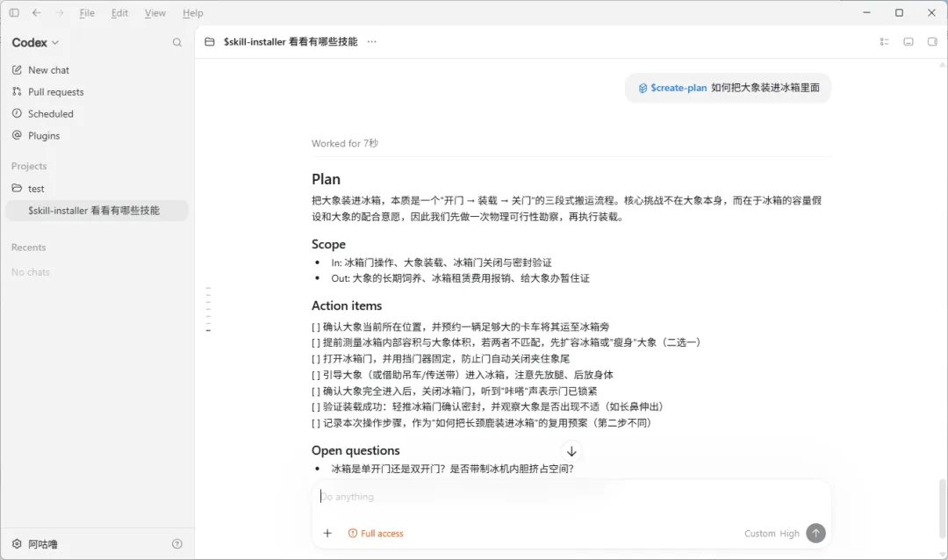
Task: Open the $skill-installer chat in sidebar
Action: tap(97, 211)
